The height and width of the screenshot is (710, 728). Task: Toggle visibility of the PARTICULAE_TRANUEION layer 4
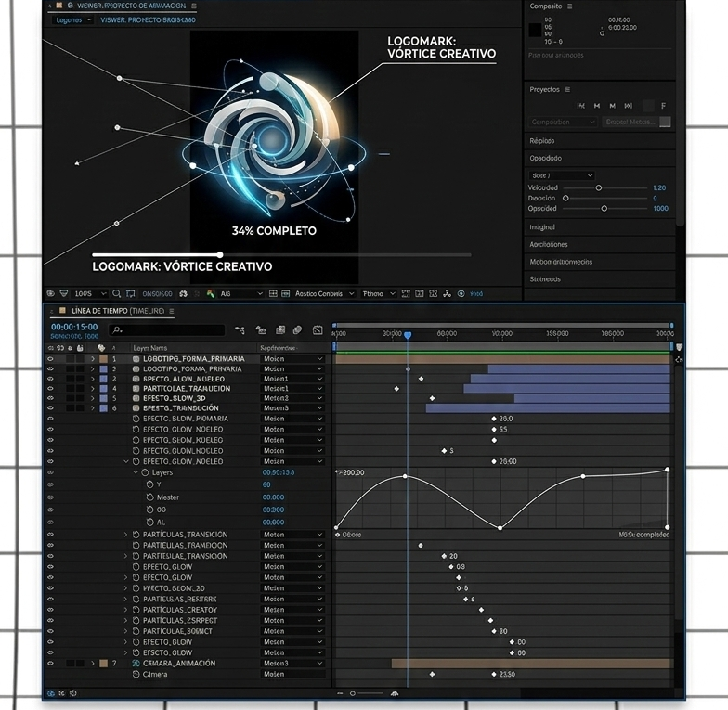click(50, 389)
